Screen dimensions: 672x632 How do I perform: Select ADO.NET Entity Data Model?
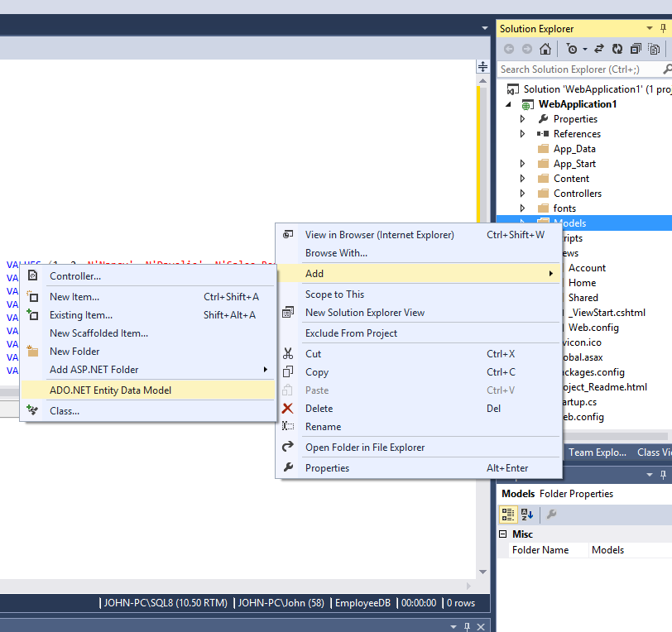coord(110,390)
